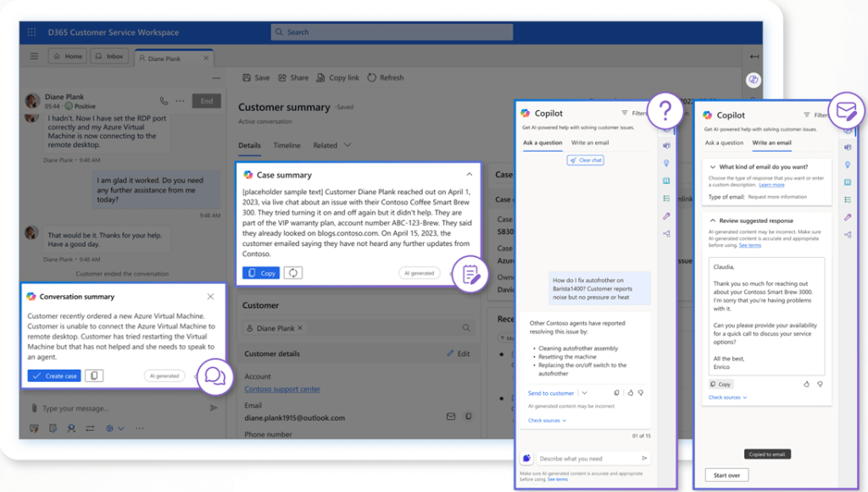
Task: Click the 'Type your message' input field
Action: pos(123,408)
